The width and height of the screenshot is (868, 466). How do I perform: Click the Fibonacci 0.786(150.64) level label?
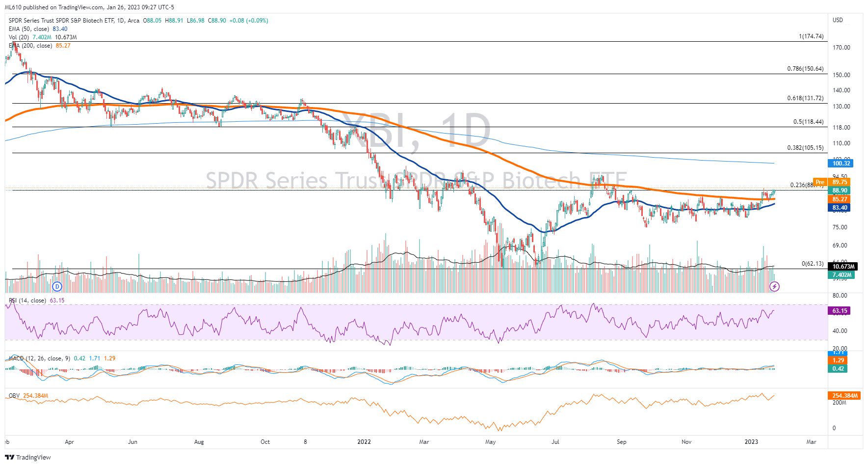[805, 69]
